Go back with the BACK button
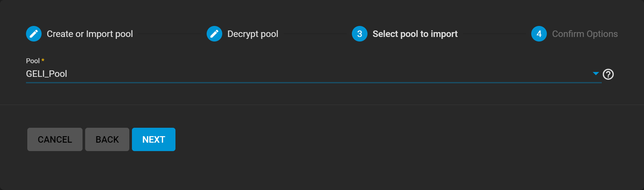The width and height of the screenshot is (644, 190). pyautogui.click(x=107, y=139)
